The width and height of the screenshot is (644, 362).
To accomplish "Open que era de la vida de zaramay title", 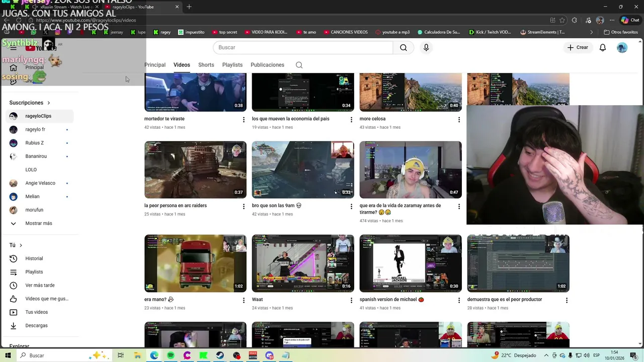I will [x=400, y=209].
